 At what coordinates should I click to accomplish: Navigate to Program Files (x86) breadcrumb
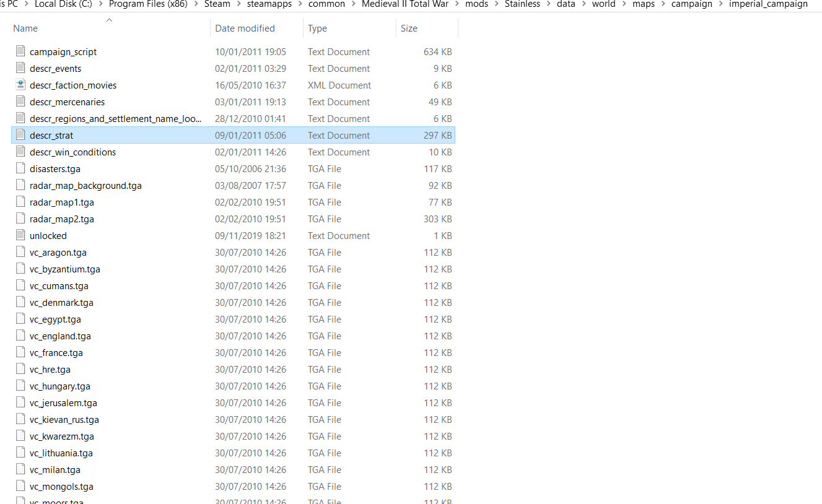click(x=149, y=4)
